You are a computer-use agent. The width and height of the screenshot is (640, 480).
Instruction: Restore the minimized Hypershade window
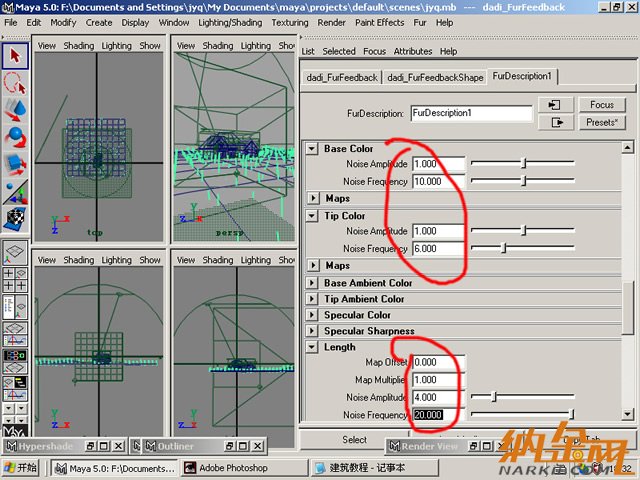pos(91,446)
